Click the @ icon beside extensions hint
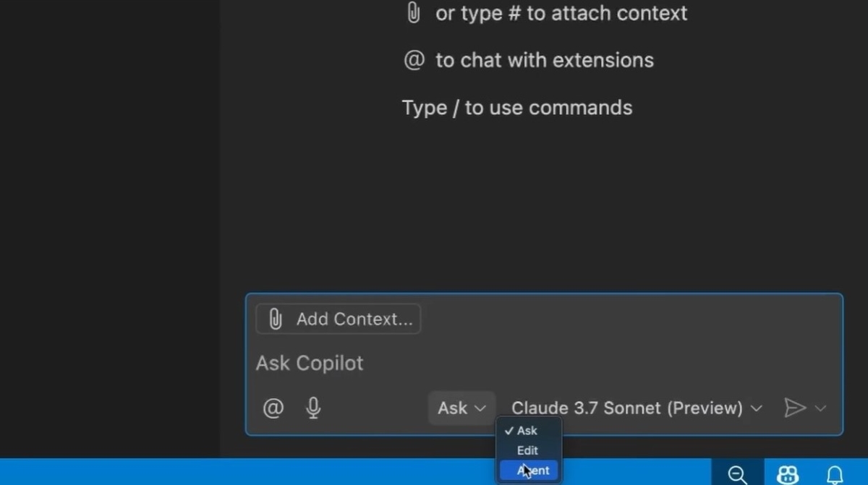 [414, 60]
